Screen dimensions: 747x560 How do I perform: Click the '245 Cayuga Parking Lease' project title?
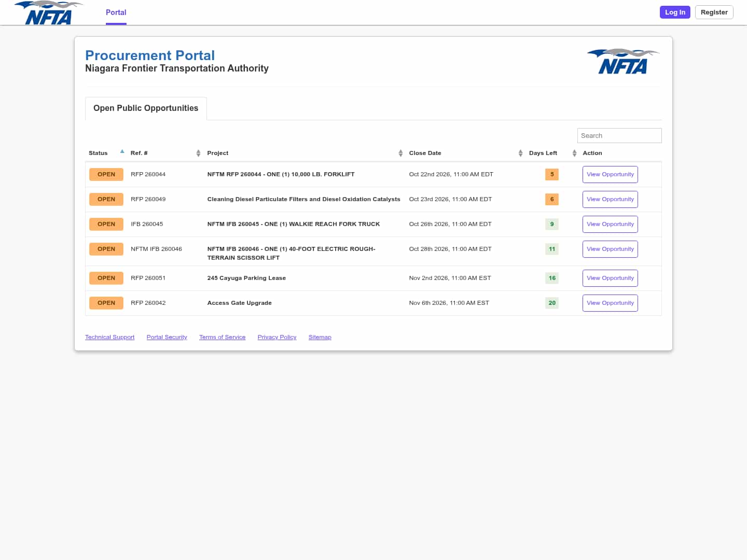[246, 278]
